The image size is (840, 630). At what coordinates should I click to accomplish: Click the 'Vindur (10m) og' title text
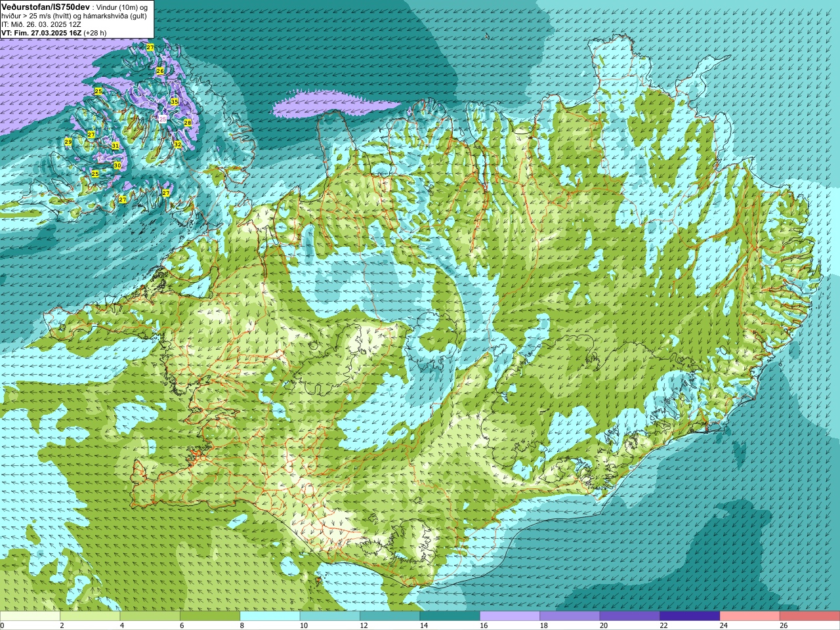pos(122,7)
